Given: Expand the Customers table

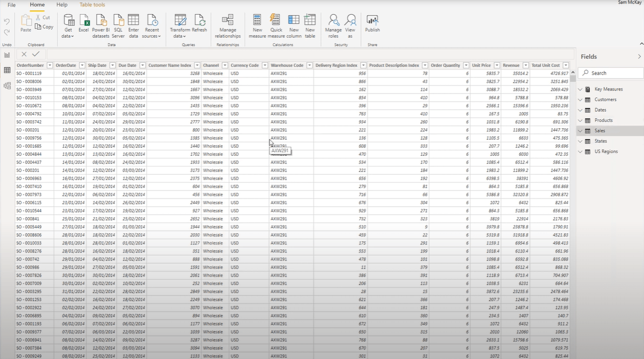Looking at the screenshot, I should pyautogui.click(x=580, y=100).
